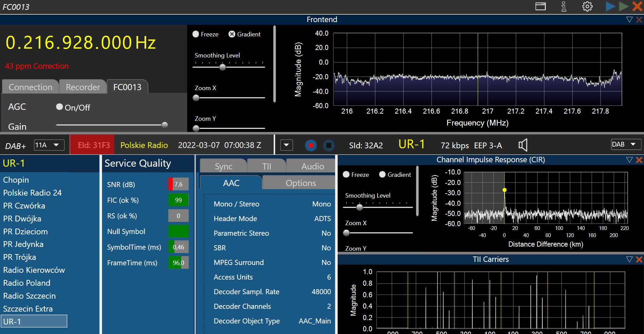Toggle Gradient in the Channel Impulse Response panel
The image size is (644, 334).
382,174
